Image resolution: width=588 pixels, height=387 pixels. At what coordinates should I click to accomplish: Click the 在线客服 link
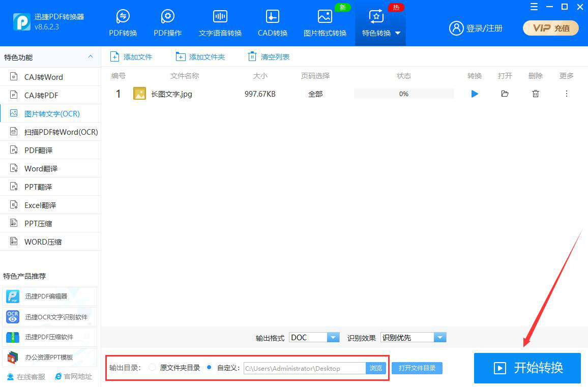click(x=26, y=376)
